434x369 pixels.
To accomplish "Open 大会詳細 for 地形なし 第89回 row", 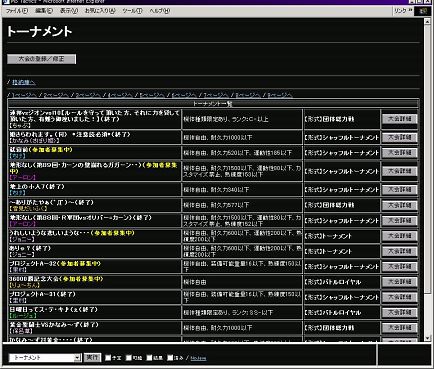I will click(x=400, y=171).
